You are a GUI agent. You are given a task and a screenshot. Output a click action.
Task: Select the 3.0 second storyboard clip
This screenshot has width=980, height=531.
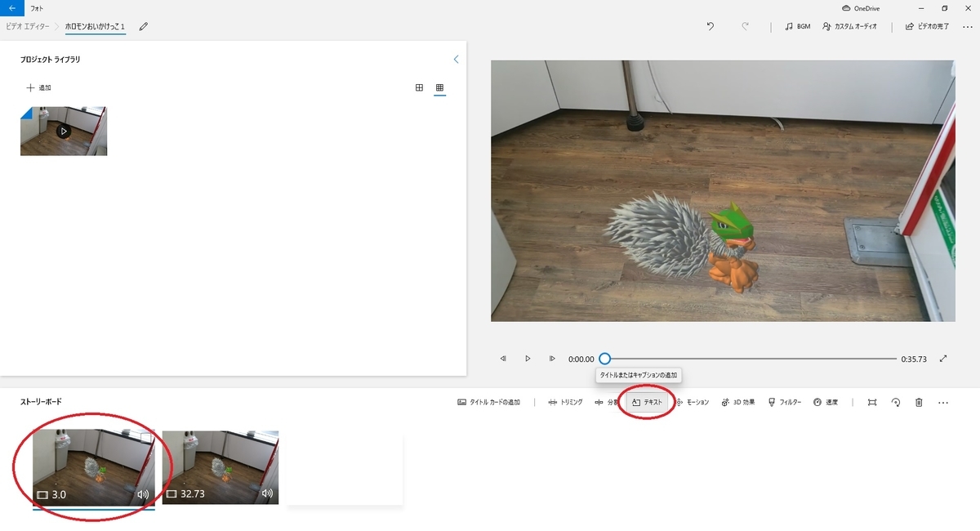[x=93, y=467]
